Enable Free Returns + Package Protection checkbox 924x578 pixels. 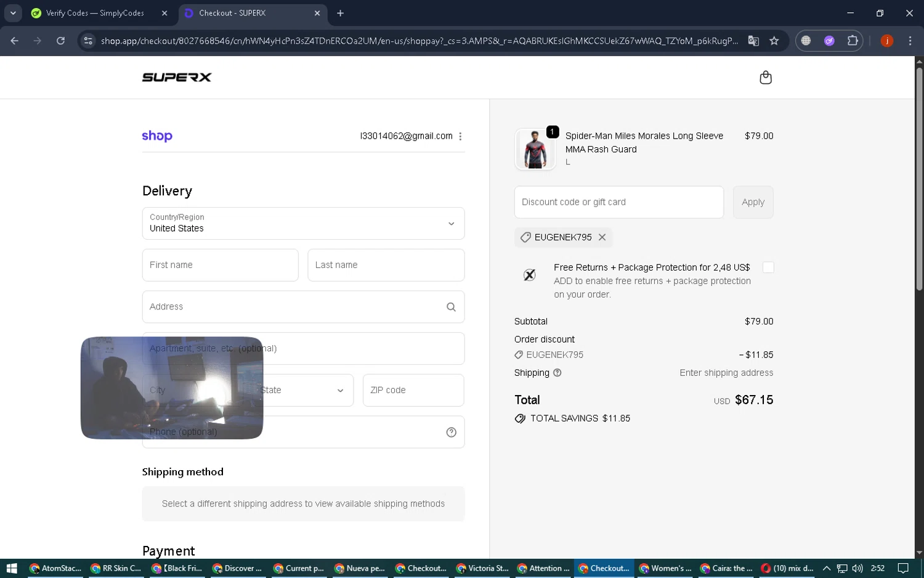click(768, 267)
